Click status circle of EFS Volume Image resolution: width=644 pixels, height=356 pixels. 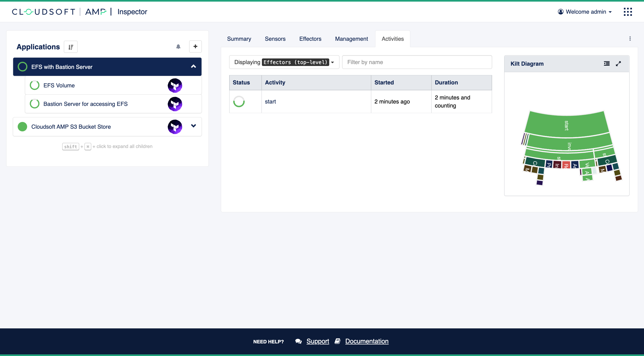point(35,85)
